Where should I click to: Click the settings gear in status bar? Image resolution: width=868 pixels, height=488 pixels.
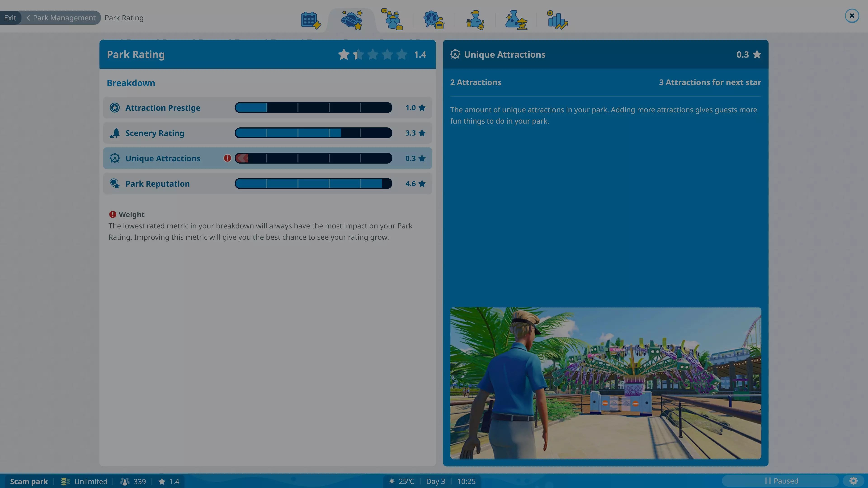pos(853,481)
